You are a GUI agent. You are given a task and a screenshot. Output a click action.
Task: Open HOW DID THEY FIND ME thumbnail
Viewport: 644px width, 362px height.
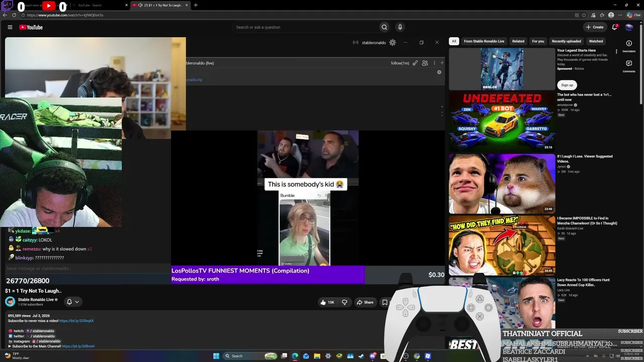502,245
